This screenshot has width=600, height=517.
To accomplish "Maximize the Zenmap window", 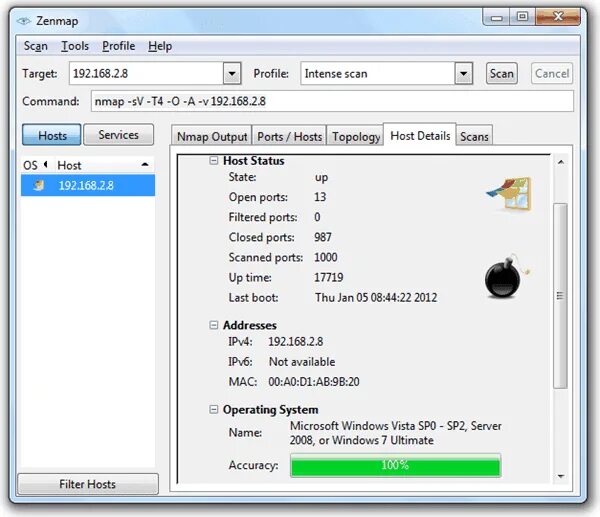I will point(522,17).
